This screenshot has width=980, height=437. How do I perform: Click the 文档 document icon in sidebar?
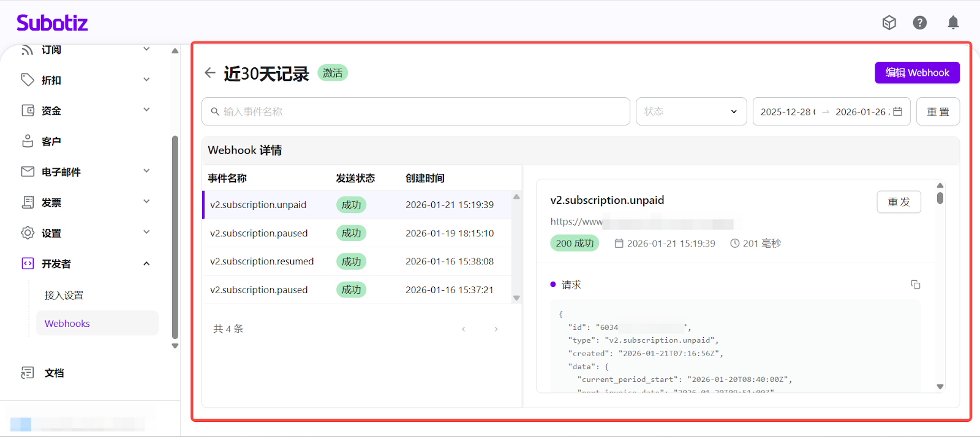[28, 373]
